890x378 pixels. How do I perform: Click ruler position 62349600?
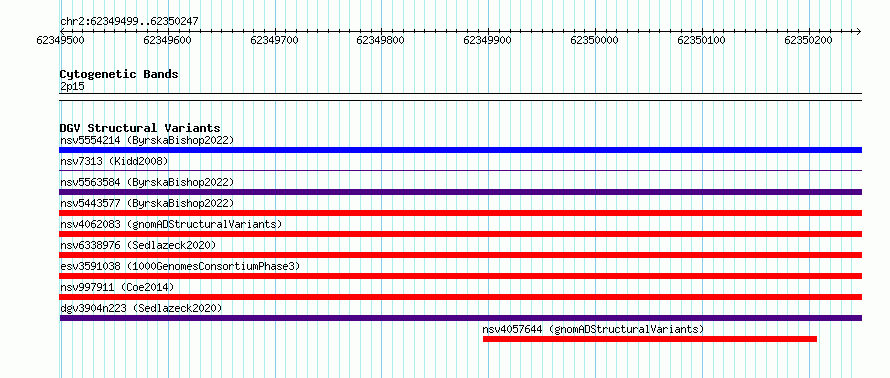tap(167, 40)
